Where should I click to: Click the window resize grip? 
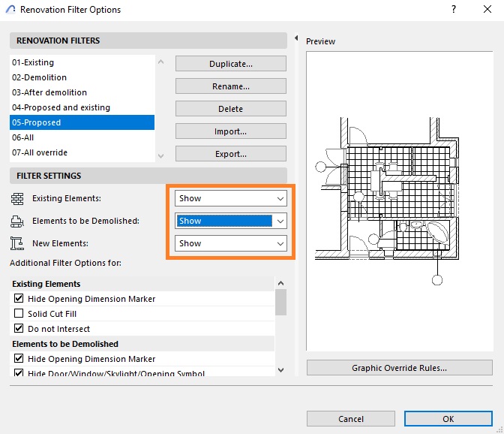tap(499, 430)
